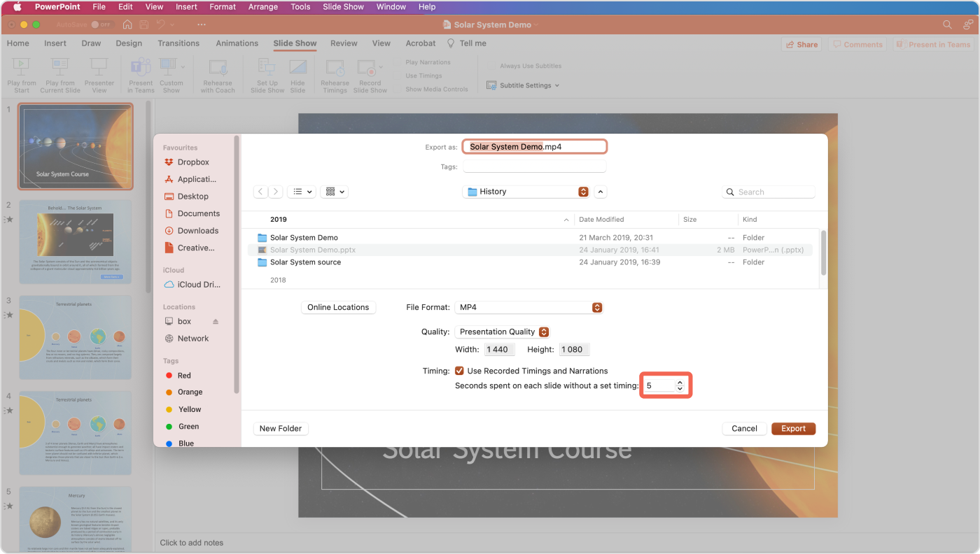Viewport: 980px width, 554px height.
Task: Toggle the AutoSave switch
Action: click(101, 24)
